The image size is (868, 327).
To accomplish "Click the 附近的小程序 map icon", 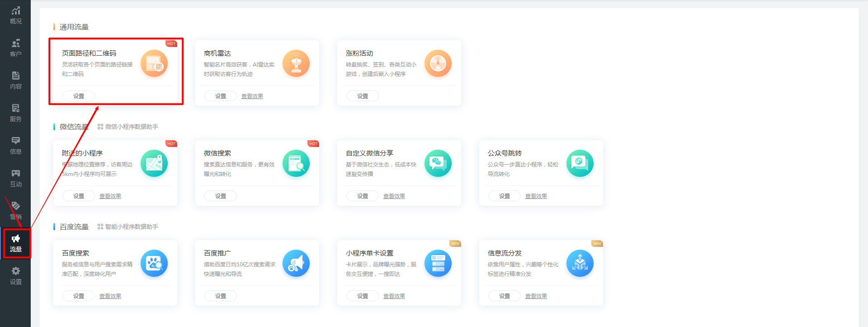I will point(154,163).
